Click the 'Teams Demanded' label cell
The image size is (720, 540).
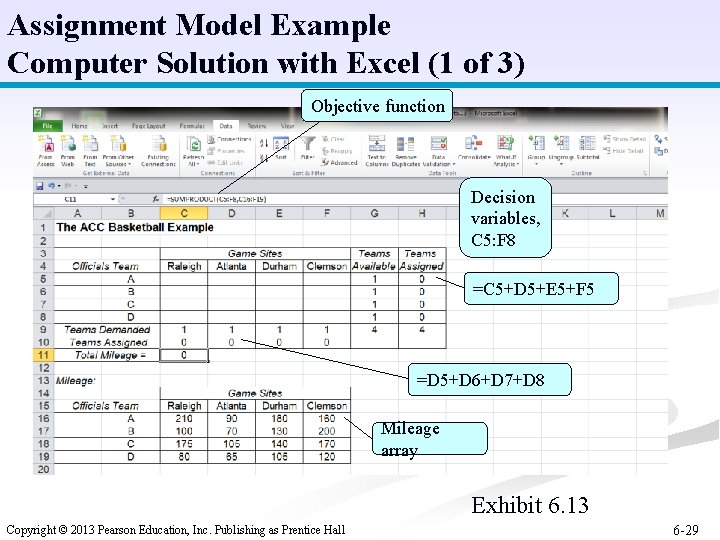[x=107, y=330]
